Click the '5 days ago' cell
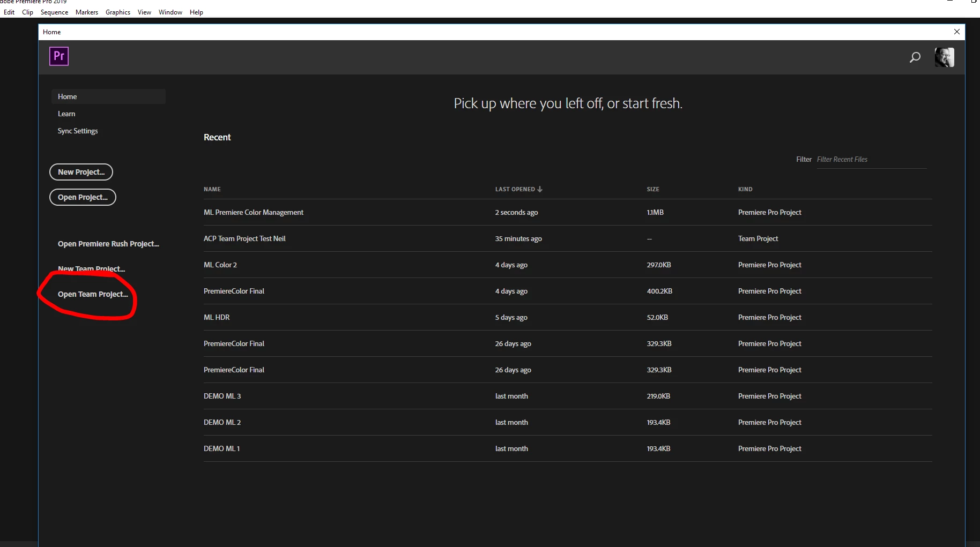This screenshot has height=547, width=980. pos(511,317)
